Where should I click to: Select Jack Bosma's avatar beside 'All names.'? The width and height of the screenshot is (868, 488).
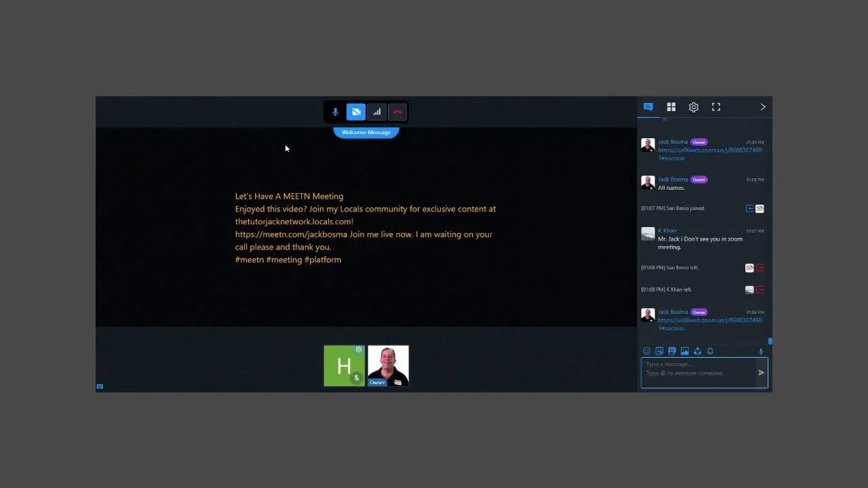point(648,182)
